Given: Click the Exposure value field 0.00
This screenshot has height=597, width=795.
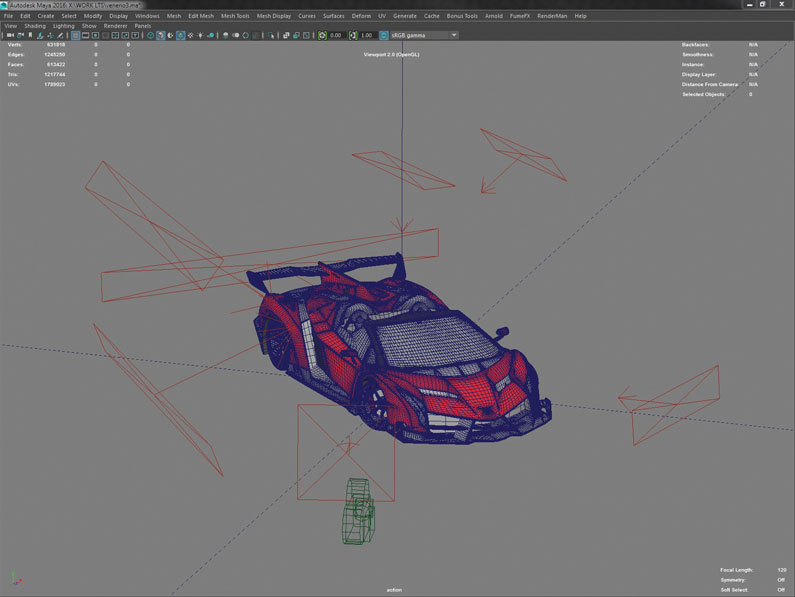Looking at the screenshot, I should [337, 36].
